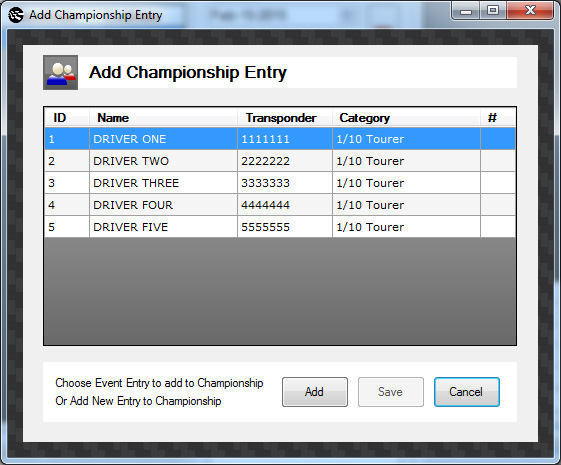This screenshot has height=465, width=561.
Task: Click transponder value 1111111
Action: [x=285, y=139]
